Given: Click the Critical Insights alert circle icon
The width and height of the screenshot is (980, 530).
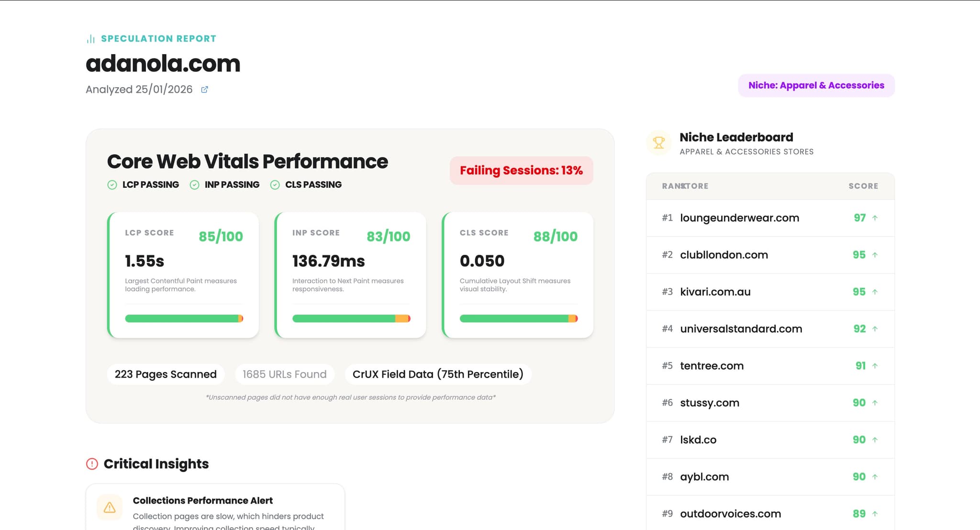Looking at the screenshot, I should click(x=92, y=464).
